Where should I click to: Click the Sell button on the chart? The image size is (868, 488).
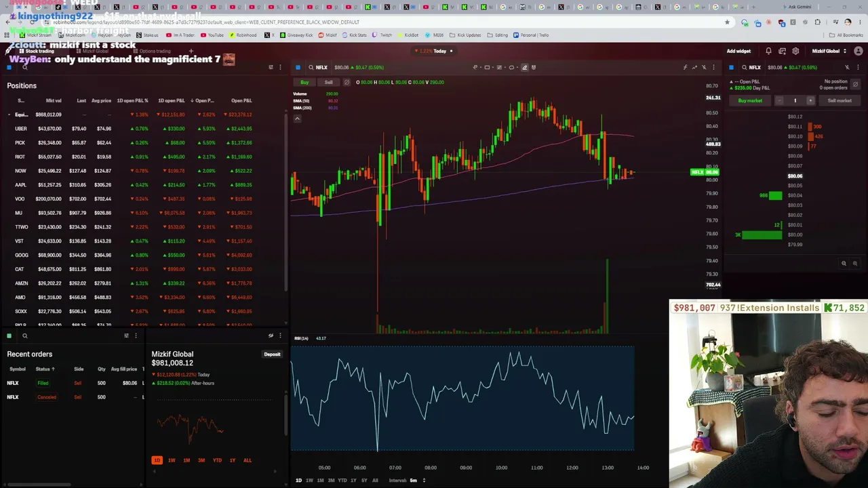[x=328, y=83]
